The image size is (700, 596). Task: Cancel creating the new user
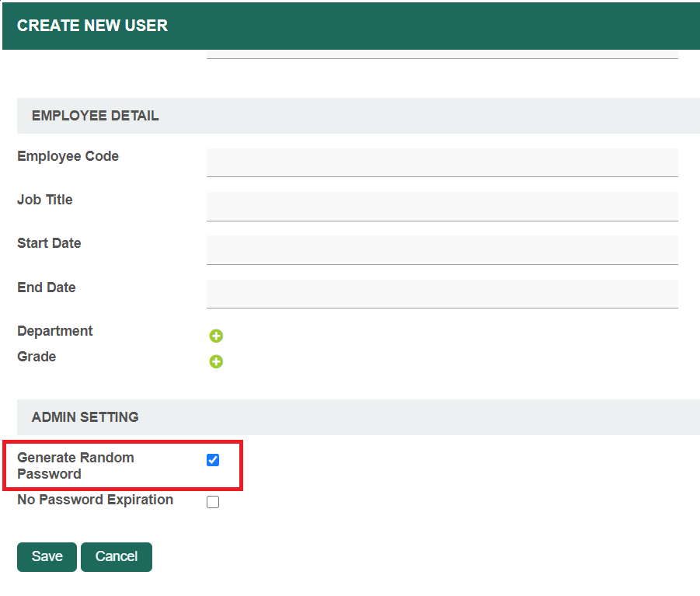(117, 556)
